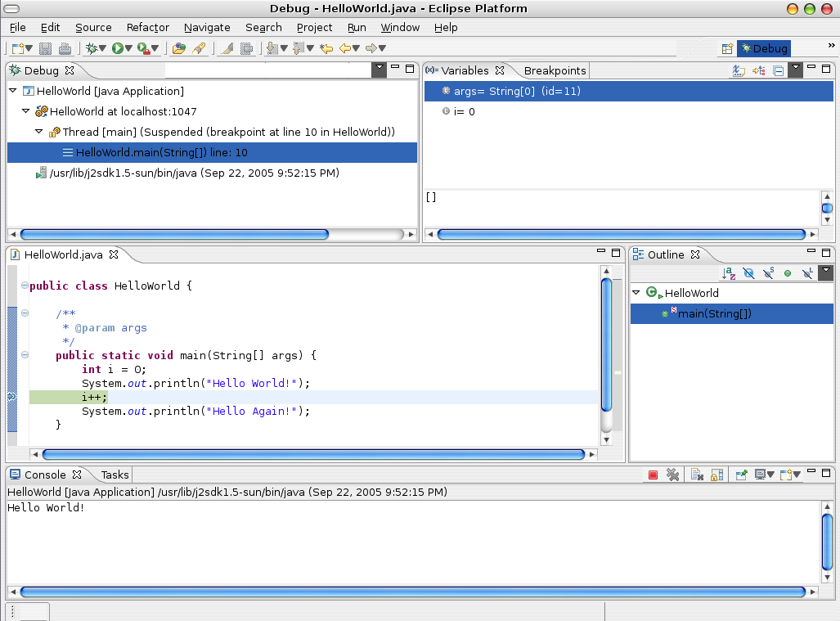
Task: Toggle Show Logical Structure in Variables
Action: [x=758, y=70]
